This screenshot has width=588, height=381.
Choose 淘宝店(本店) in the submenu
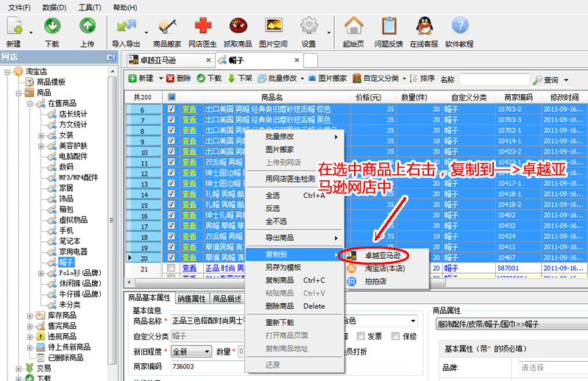click(x=386, y=268)
